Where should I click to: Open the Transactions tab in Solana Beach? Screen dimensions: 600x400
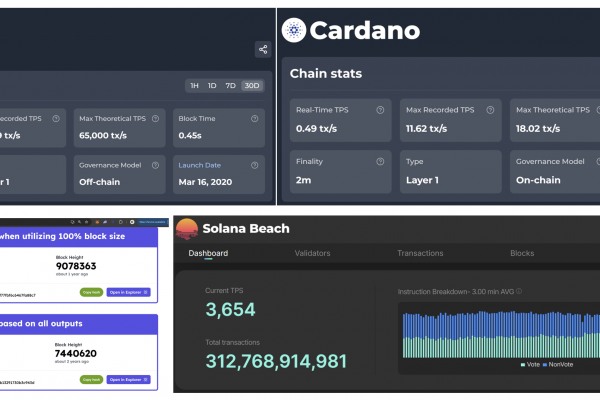click(x=420, y=253)
